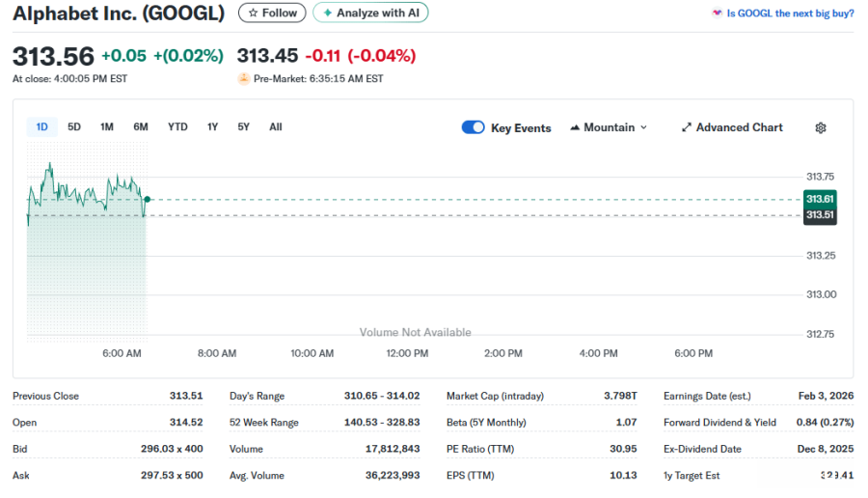Select the 1D time range tab

(42, 127)
